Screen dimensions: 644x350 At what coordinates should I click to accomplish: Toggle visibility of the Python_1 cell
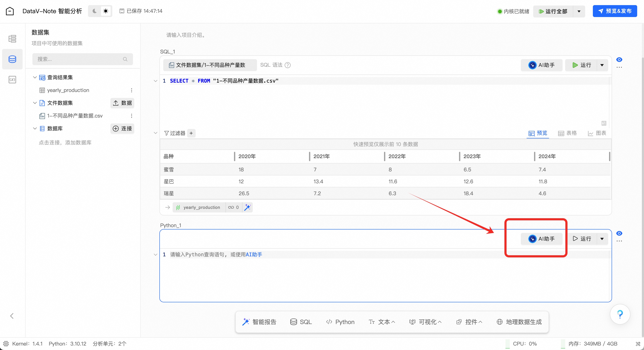619,233
